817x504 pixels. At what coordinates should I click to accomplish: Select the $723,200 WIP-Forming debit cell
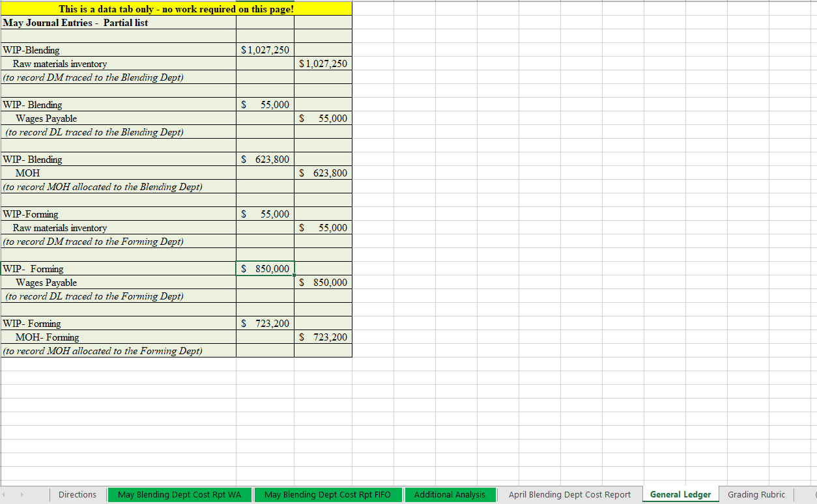(x=265, y=323)
